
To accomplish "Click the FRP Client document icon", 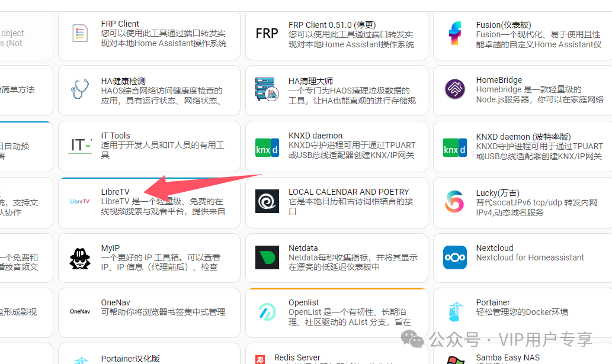I will click(79, 33).
